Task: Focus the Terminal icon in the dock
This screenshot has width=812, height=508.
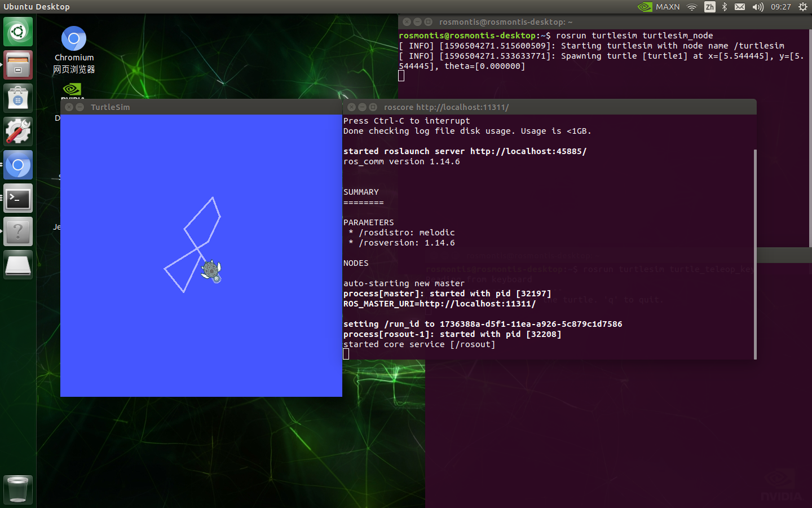Action: [18, 198]
